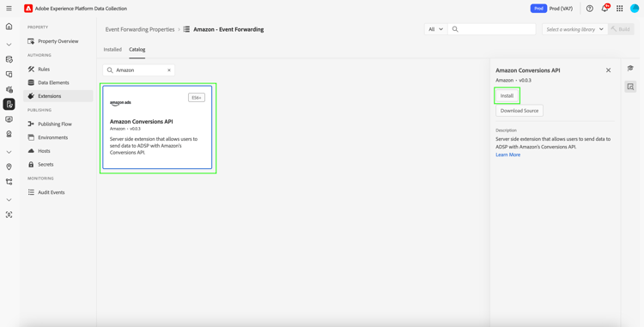
Task: Open the help question mark icon
Action: pos(590,9)
